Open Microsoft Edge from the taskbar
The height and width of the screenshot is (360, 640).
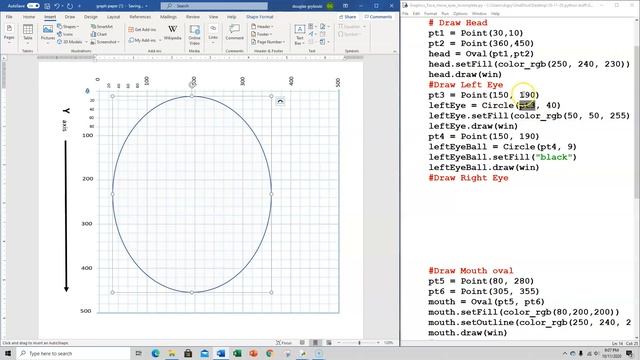click(156, 353)
